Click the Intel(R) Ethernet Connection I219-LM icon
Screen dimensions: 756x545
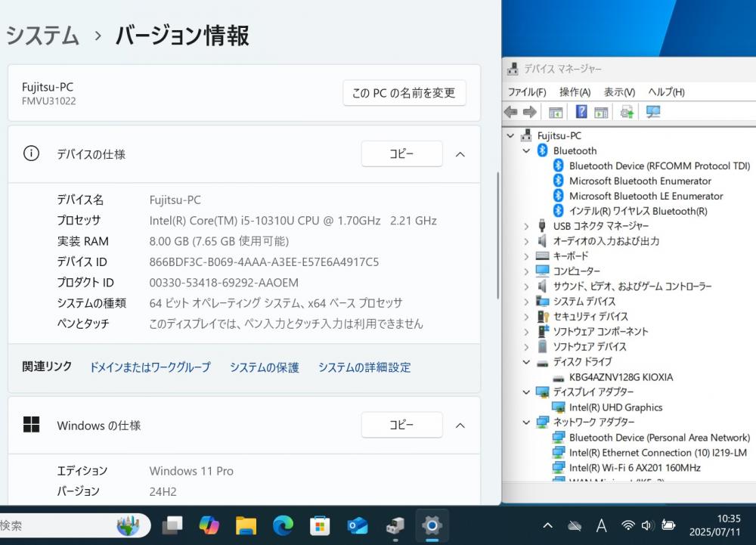coord(559,453)
